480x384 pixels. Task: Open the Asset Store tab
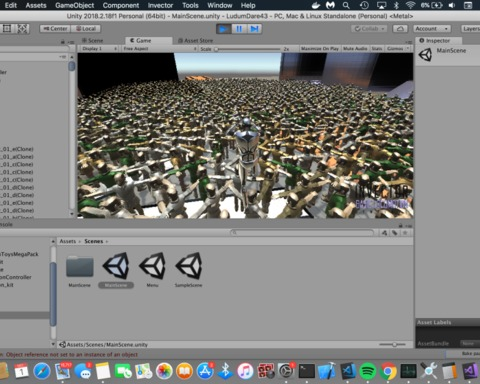point(195,40)
